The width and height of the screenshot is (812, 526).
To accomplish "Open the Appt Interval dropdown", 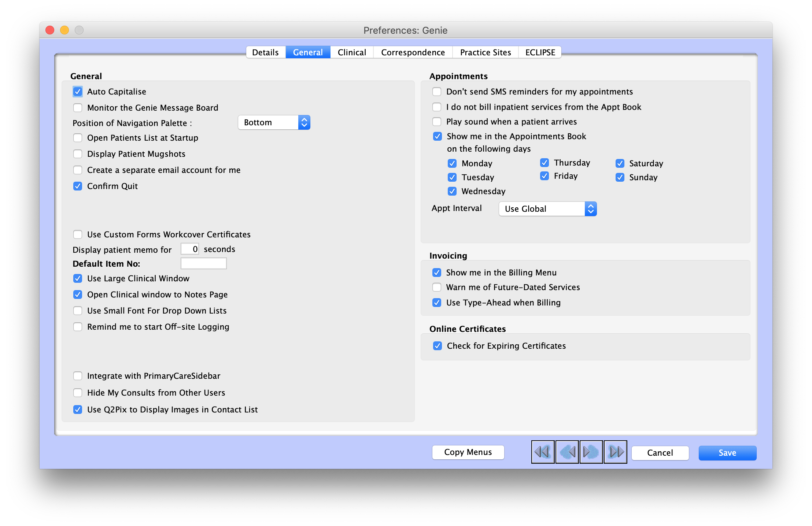I will (547, 209).
